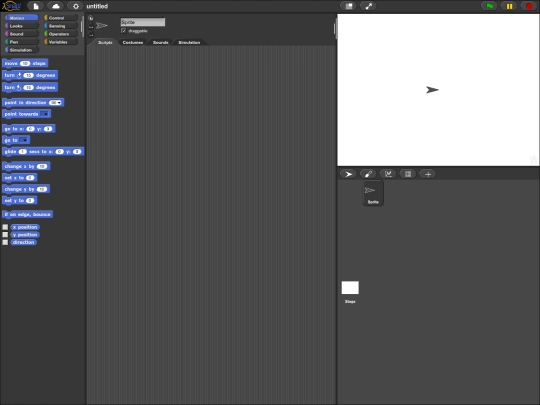Set rotation style to rotate freely

91,18
